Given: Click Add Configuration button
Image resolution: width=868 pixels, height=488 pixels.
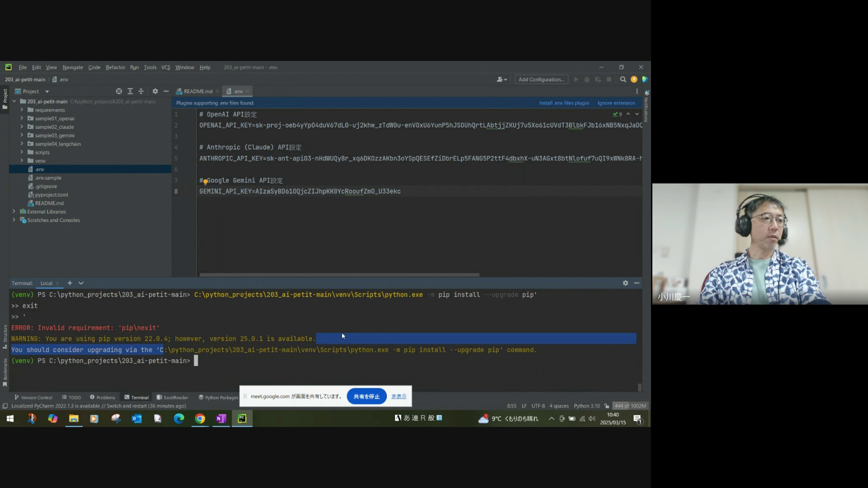Looking at the screenshot, I should [x=541, y=80].
